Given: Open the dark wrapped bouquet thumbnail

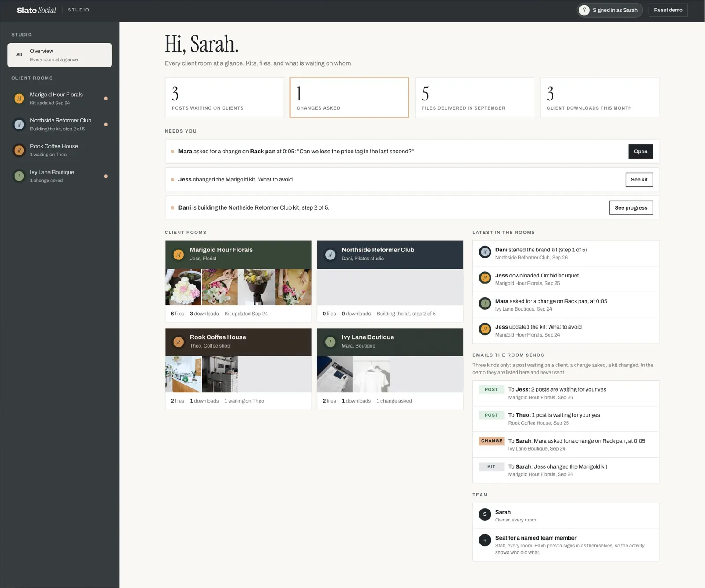Looking at the screenshot, I should 256,287.
